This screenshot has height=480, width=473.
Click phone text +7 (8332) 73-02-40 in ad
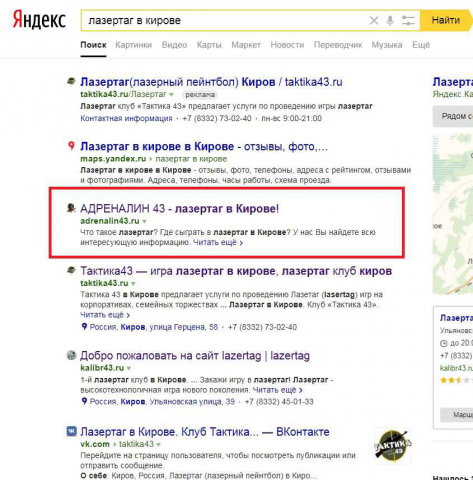point(217,118)
